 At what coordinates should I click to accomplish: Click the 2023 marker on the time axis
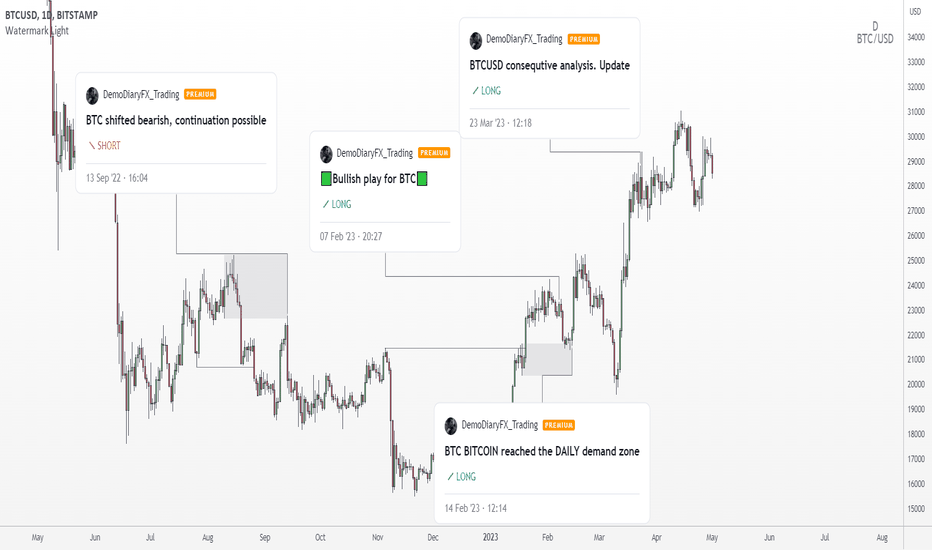coord(490,537)
